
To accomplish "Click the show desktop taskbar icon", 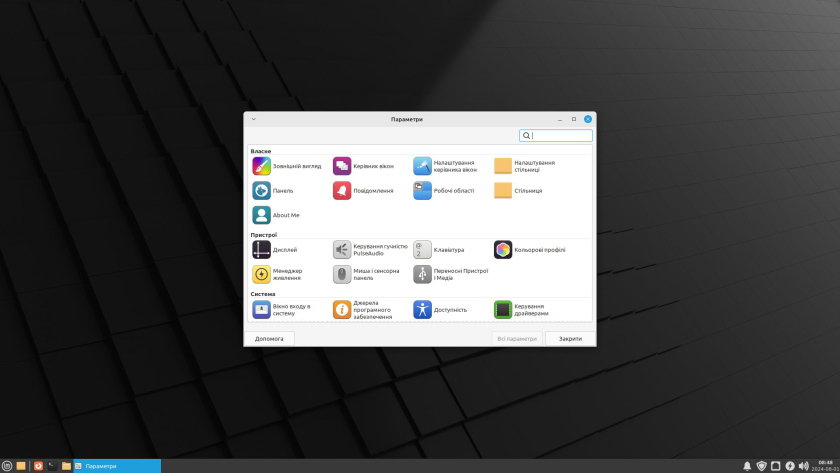I will pos(21,466).
